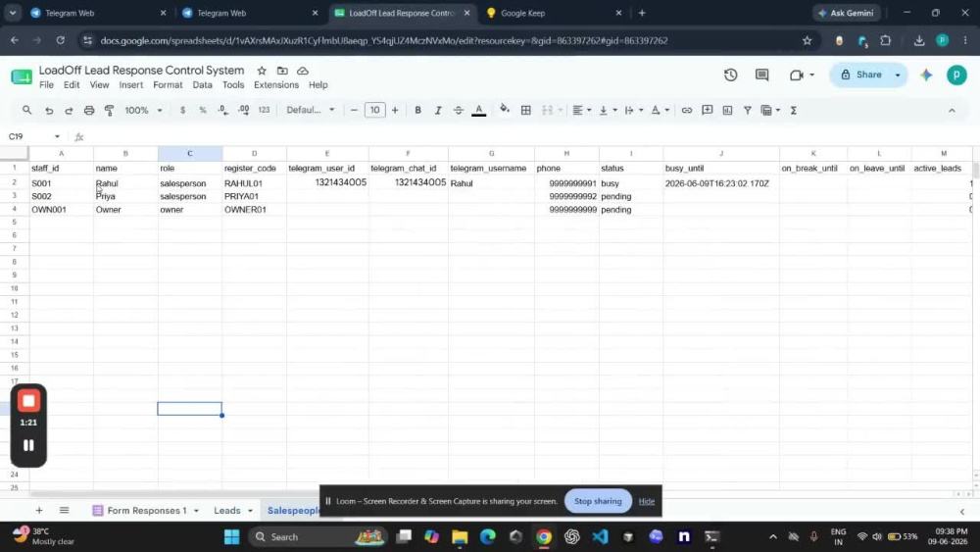This screenshot has width=980, height=552.
Task: Open the Edit menu
Action: point(72,85)
